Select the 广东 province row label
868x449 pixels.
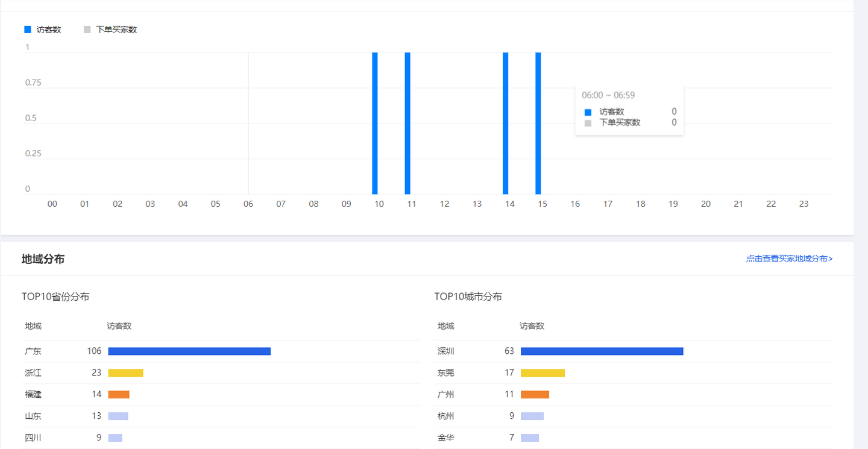point(33,351)
